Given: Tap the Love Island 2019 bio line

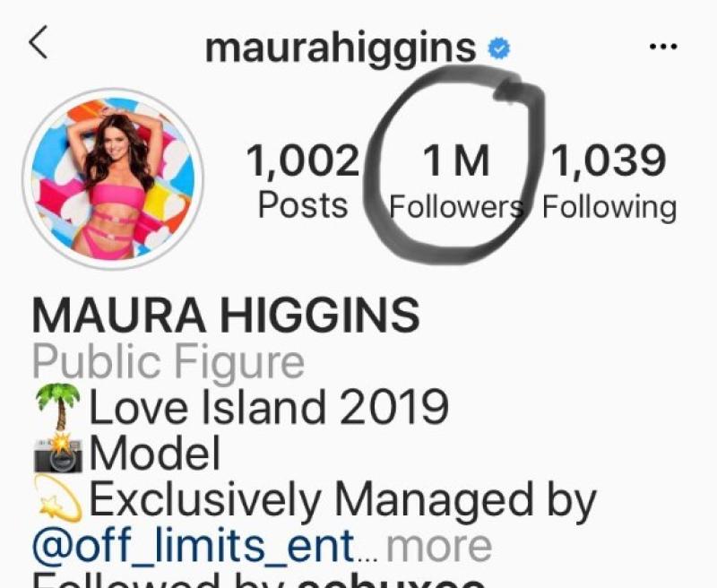Looking at the screenshot, I should coord(269,406).
